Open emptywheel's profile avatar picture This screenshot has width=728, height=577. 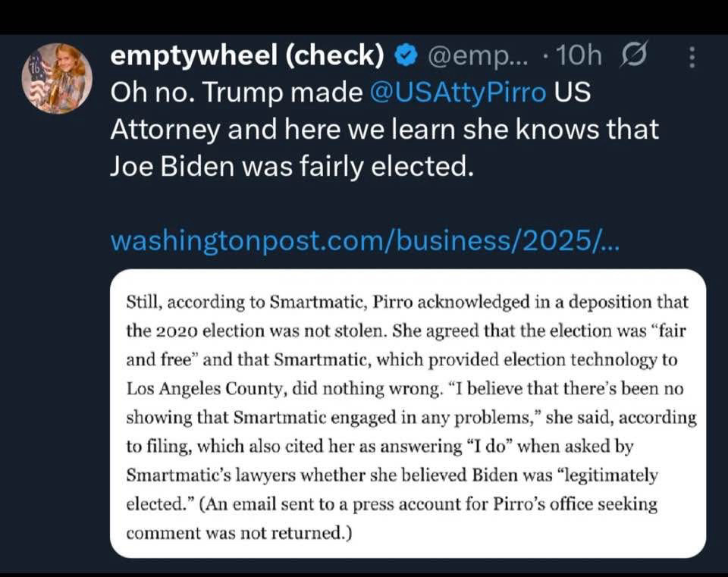click(57, 78)
